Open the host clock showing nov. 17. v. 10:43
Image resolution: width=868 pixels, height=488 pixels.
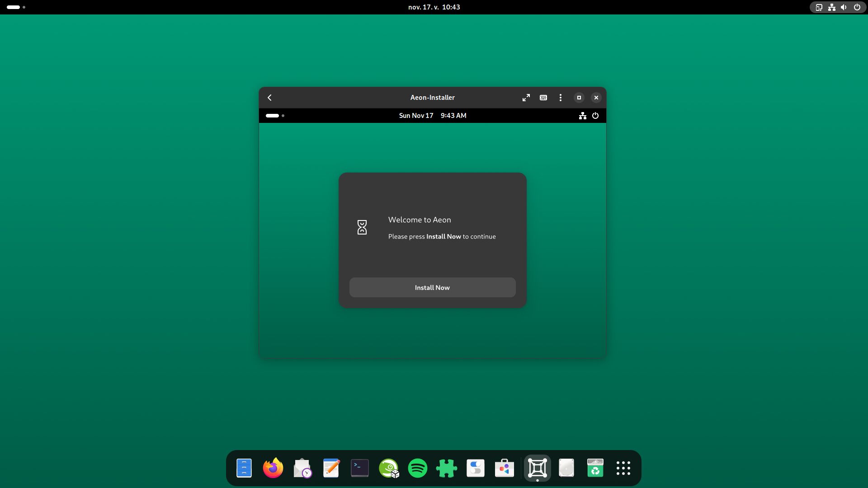click(434, 7)
